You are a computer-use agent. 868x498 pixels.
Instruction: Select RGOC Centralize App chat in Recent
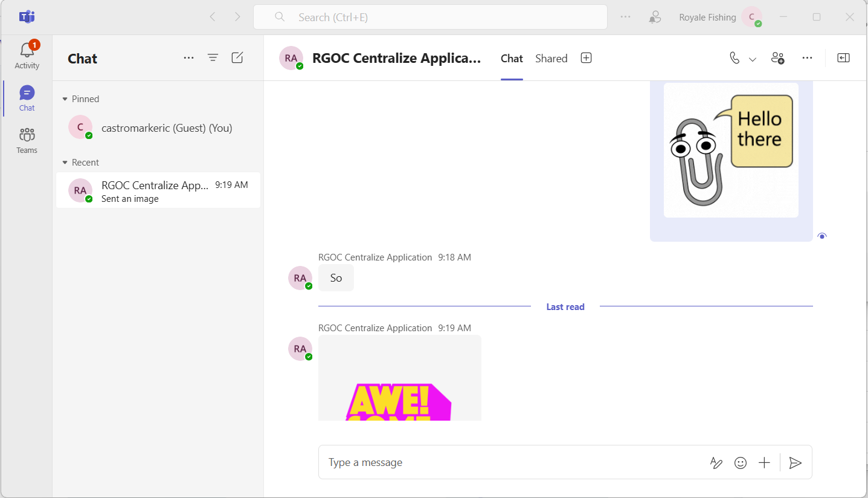coord(158,190)
